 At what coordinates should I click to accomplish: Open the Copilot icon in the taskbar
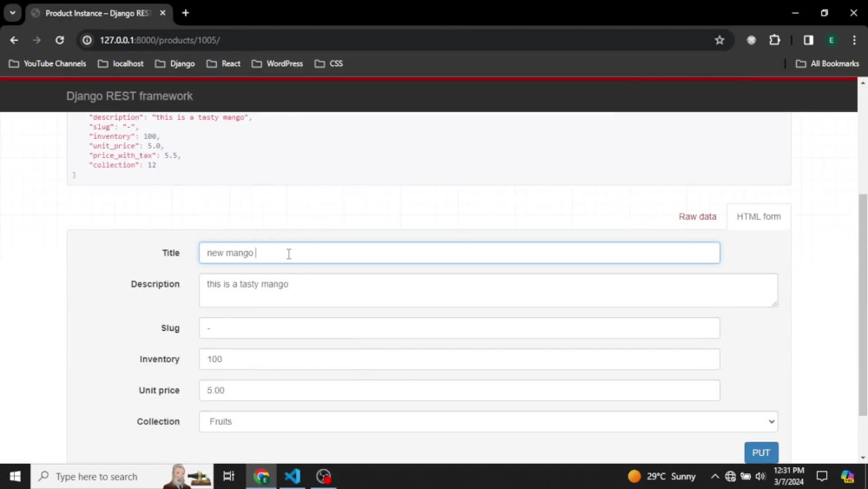[x=847, y=476]
